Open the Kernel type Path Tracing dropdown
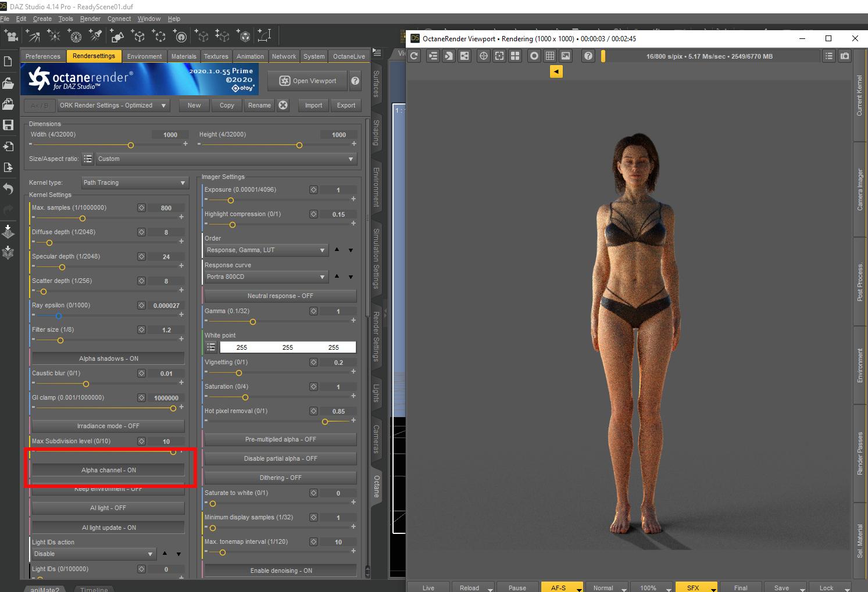 (x=135, y=182)
